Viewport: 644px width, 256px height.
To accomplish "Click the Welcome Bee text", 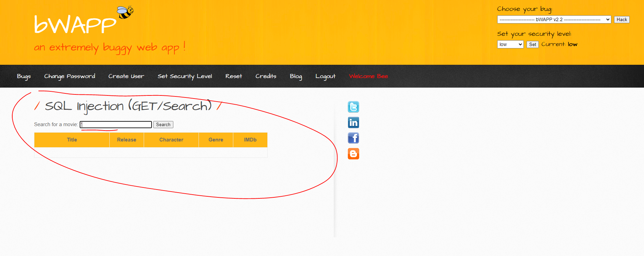I will pyautogui.click(x=368, y=76).
